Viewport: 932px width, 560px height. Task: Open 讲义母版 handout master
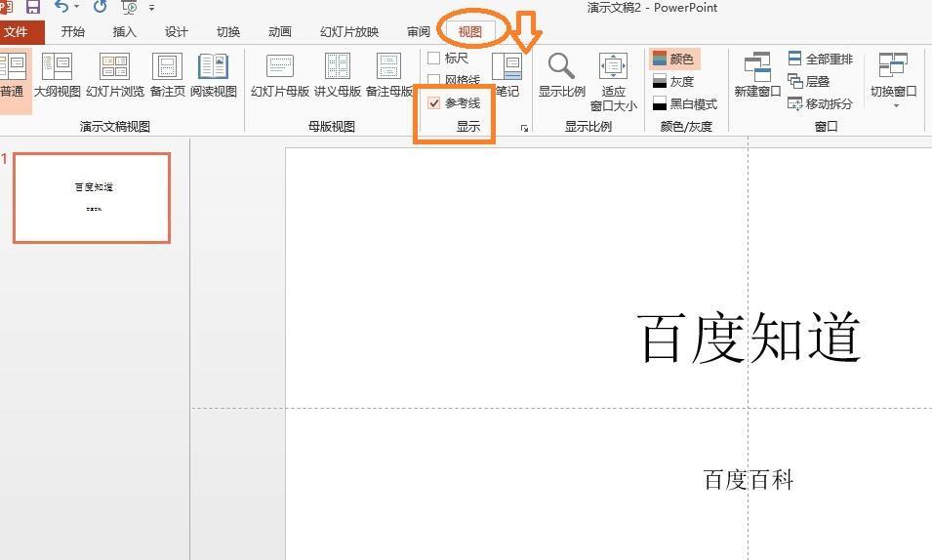pos(338,74)
